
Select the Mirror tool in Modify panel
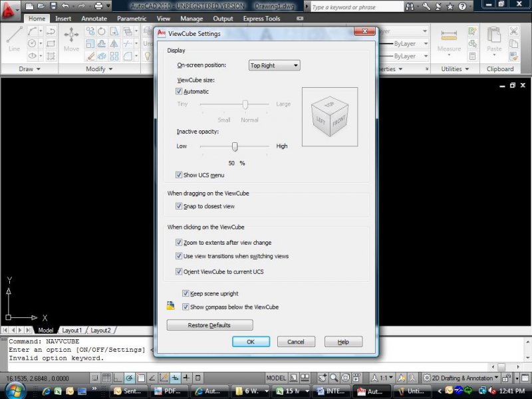pos(114,44)
